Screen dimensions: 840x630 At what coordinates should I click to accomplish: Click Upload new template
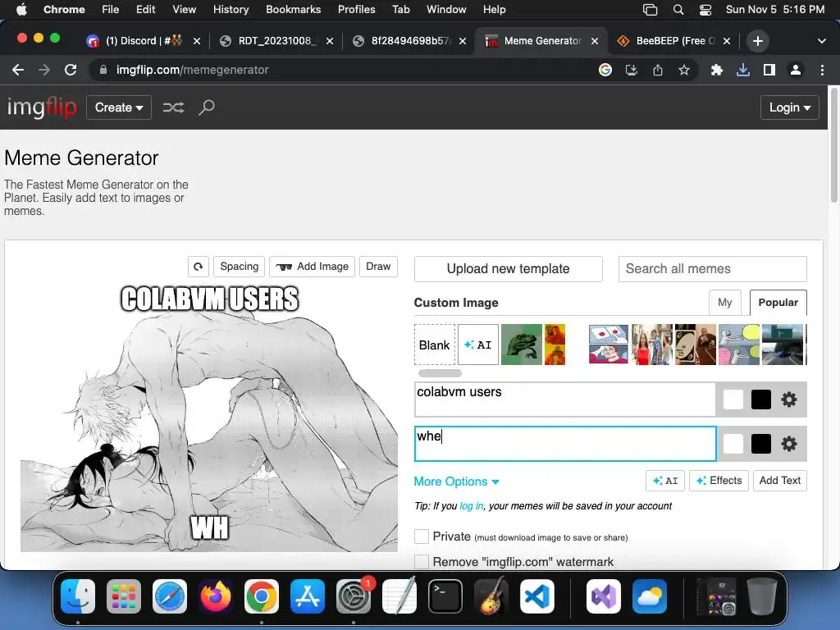click(x=509, y=269)
